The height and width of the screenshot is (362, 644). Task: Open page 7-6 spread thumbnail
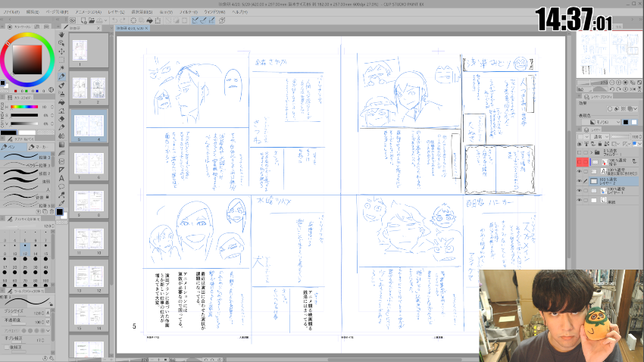[89, 164]
